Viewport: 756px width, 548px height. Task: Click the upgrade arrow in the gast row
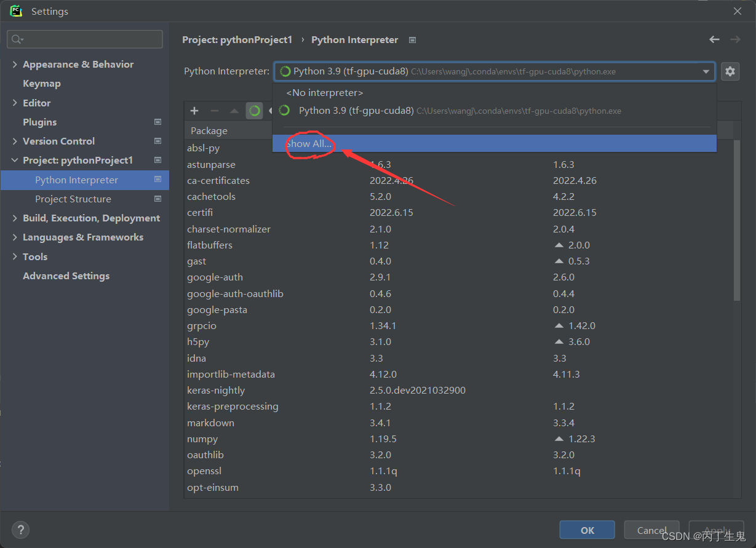(559, 261)
